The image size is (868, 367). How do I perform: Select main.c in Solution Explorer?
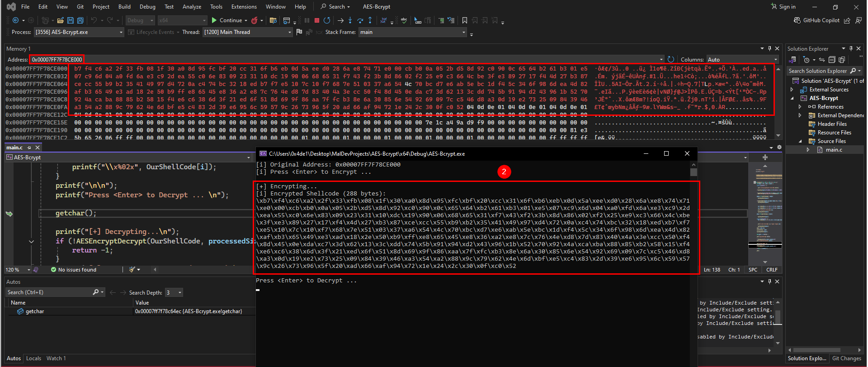834,150
